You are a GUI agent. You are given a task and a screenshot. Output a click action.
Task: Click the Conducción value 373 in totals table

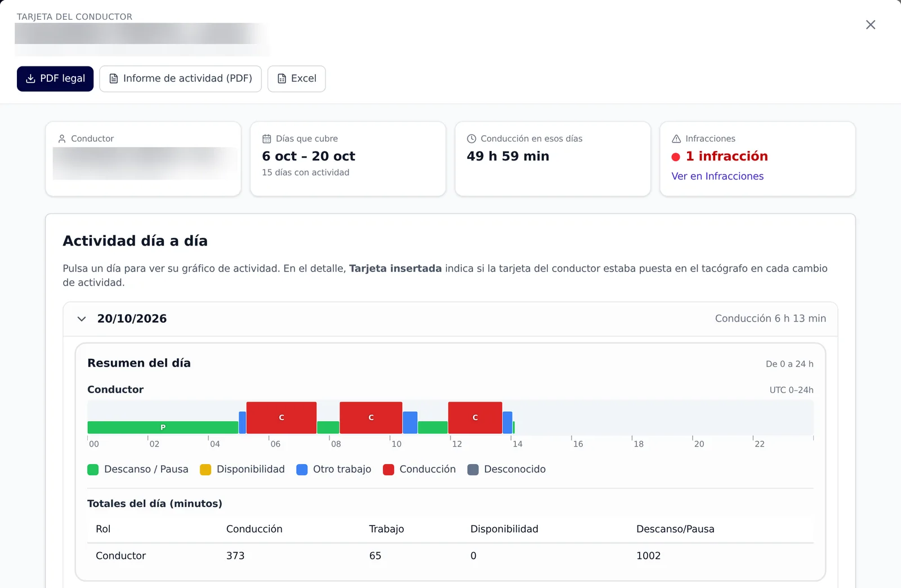235,556
